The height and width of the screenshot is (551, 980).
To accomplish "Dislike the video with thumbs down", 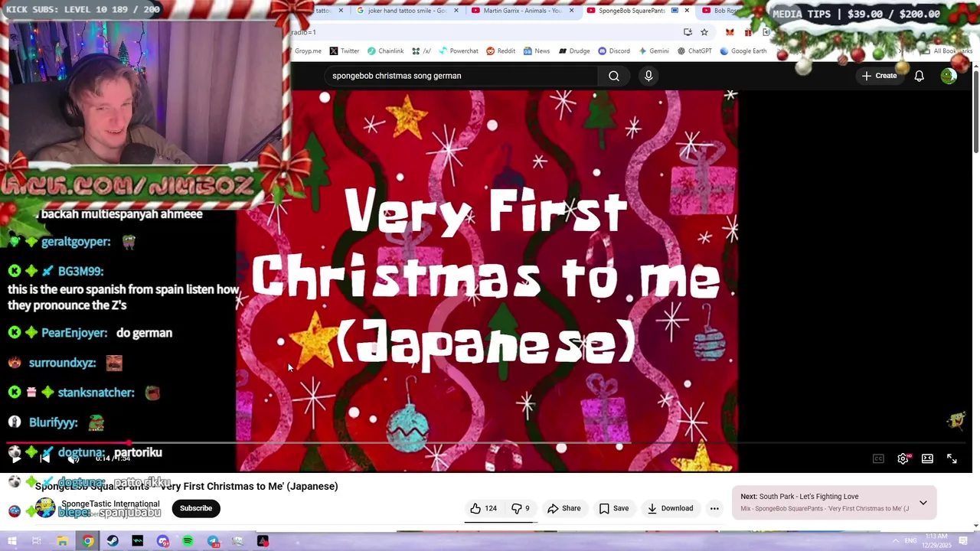I will tap(521, 508).
